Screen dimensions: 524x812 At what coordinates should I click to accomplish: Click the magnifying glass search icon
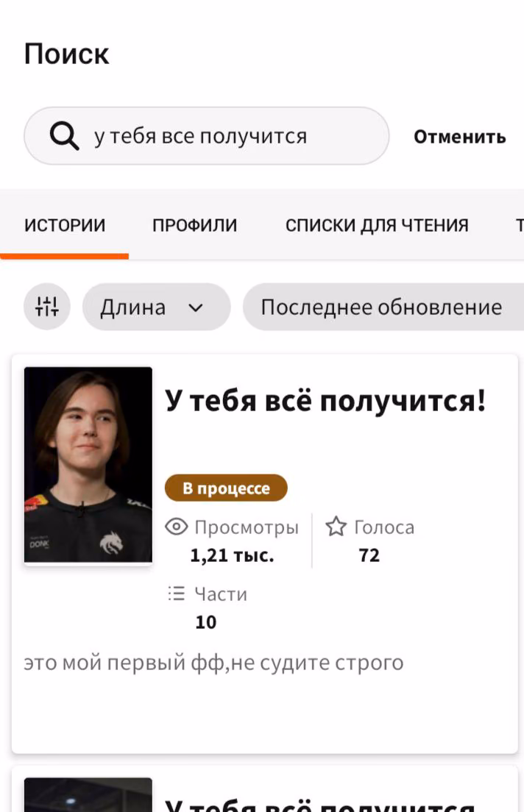64,135
